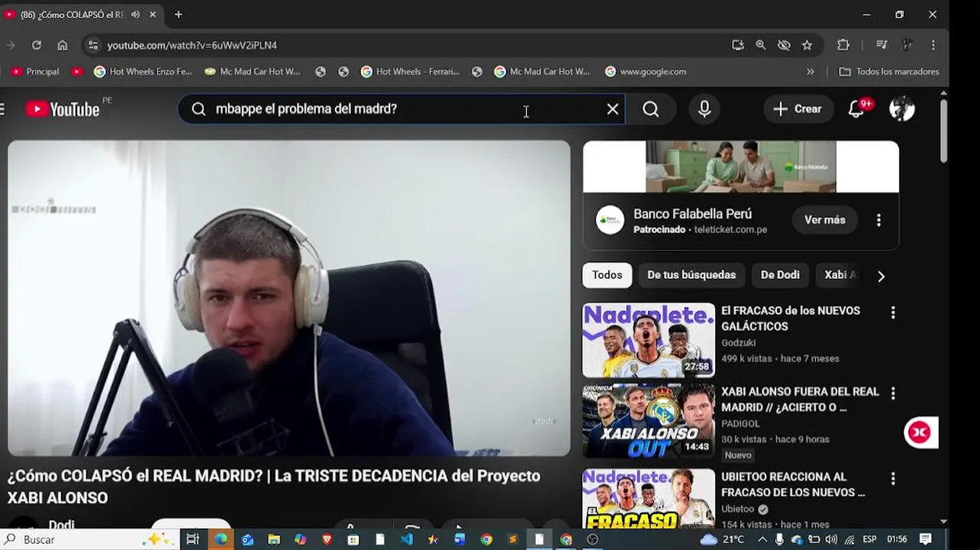
Task: Focus the address bar URL
Action: (192, 45)
